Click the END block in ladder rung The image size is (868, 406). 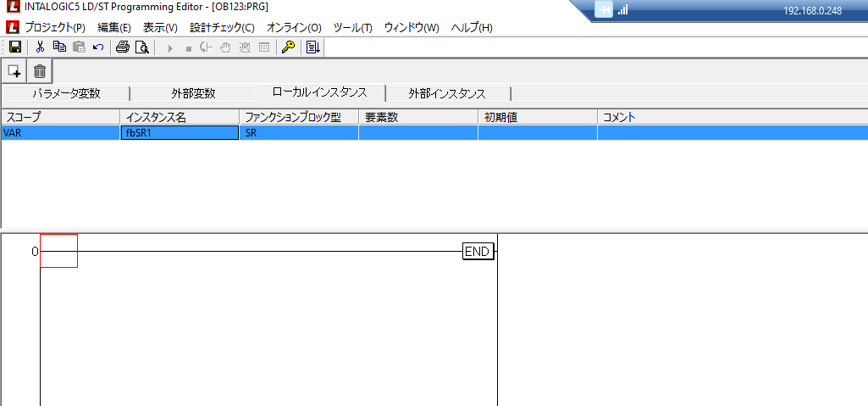[478, 252]
